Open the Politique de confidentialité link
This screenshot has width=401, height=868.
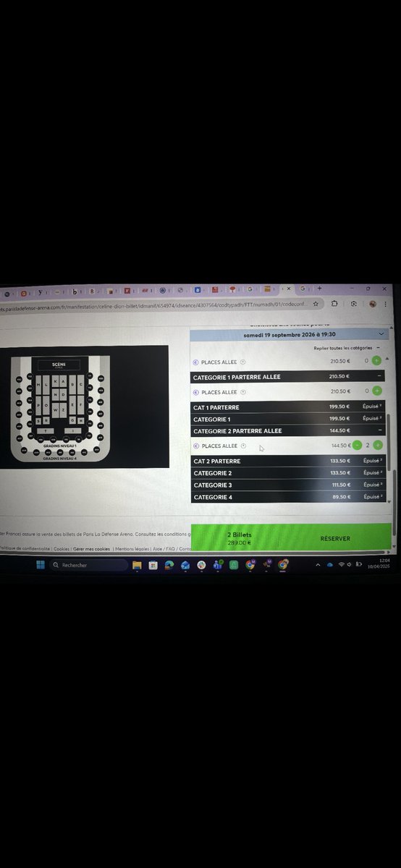coord(25,549)
